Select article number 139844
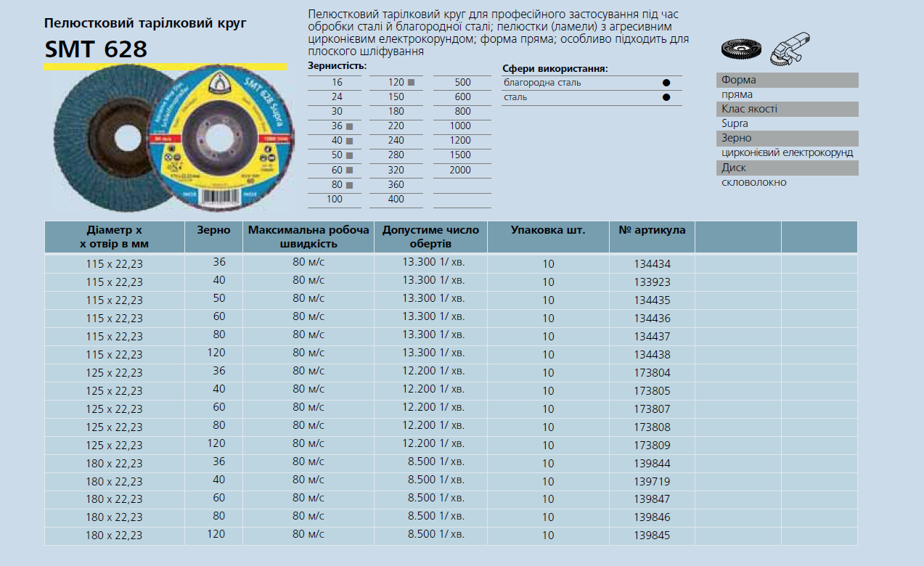This screenshot has height=566, width=924. click(x=653, y=464)
